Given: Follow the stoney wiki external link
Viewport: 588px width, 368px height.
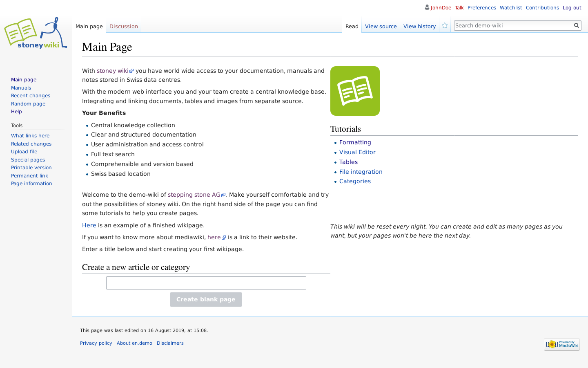Looking at the screenshot, I should (115, 71).
